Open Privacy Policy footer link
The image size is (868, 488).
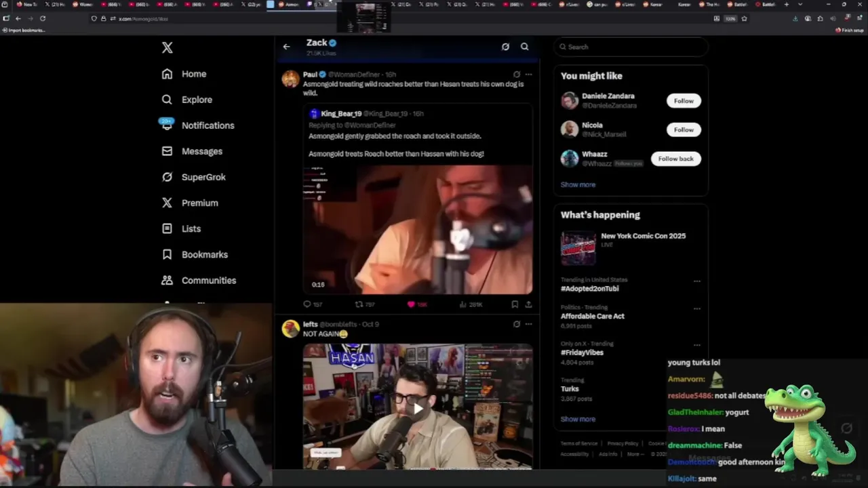pyautogui.click(x=623, y=443)
